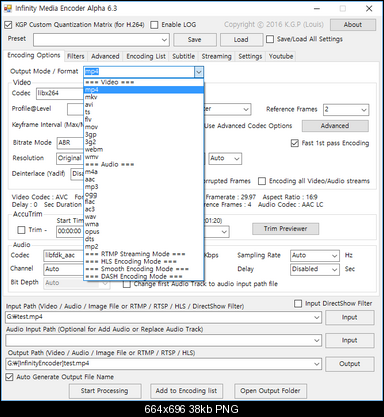384x417 pixels.
Task: Select avi from the format list
Action: pos(144,105)
